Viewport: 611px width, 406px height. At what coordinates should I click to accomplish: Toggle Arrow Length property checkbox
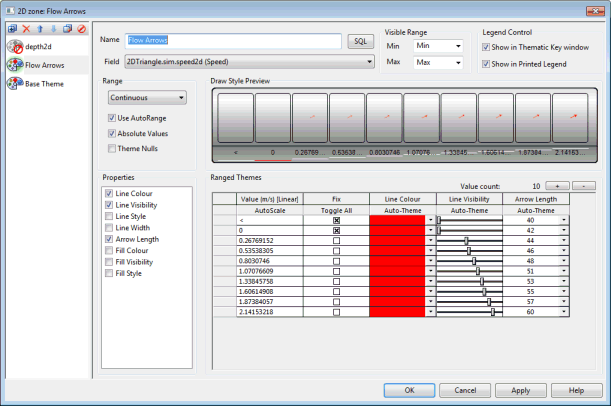pyautogui.click(x=109, y=239)
